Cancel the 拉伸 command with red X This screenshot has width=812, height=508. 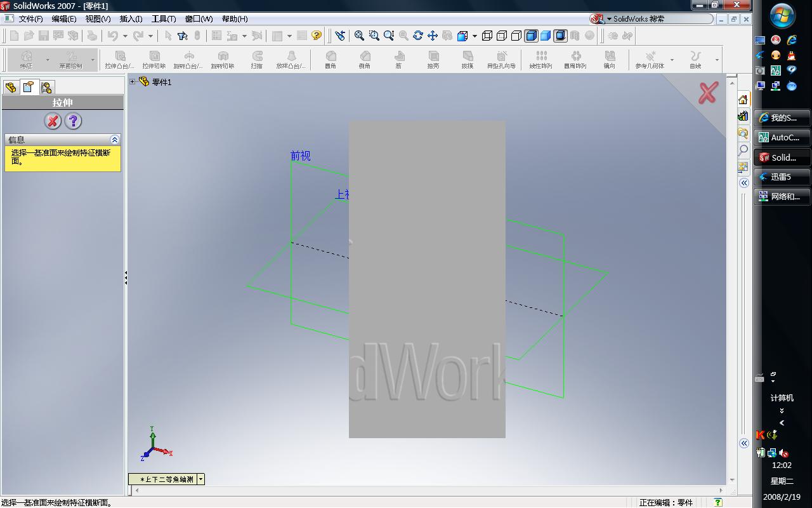point(53,121)
